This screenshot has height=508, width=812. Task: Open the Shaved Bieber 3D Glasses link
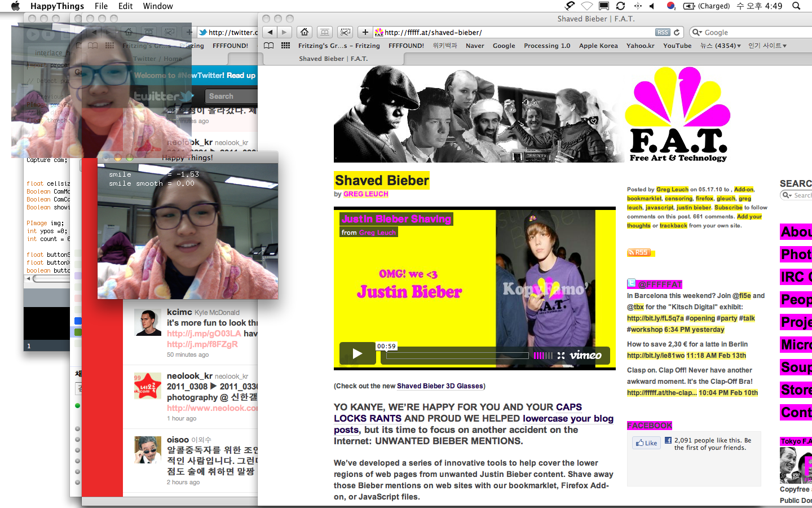tap(440, 386)
